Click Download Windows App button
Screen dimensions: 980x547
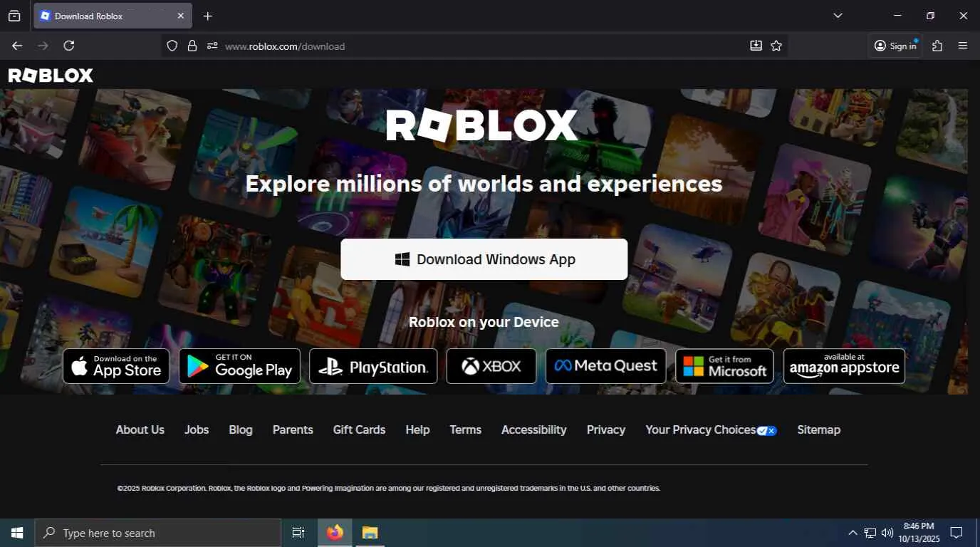[x=484, y=259]
